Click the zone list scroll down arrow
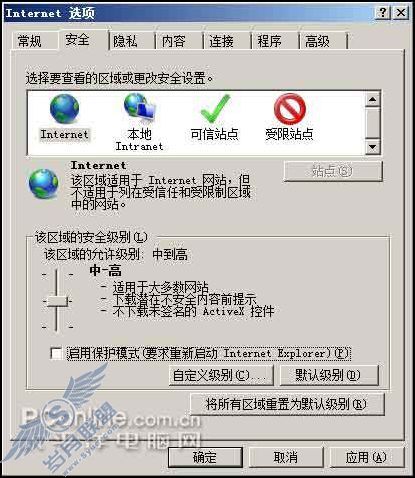The image size is (415, 478). tap(373, 147)
